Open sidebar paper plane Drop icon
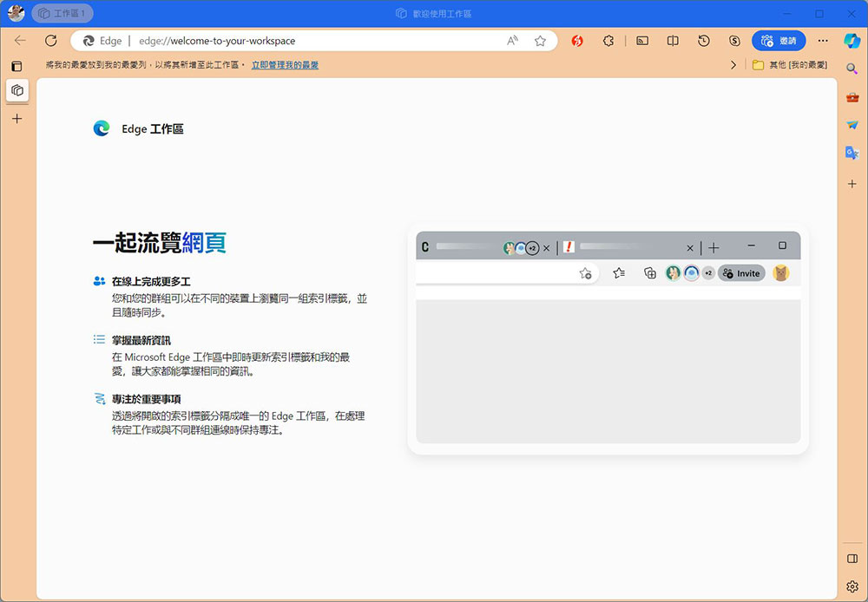868x602 pixels. tap(852, 125)
